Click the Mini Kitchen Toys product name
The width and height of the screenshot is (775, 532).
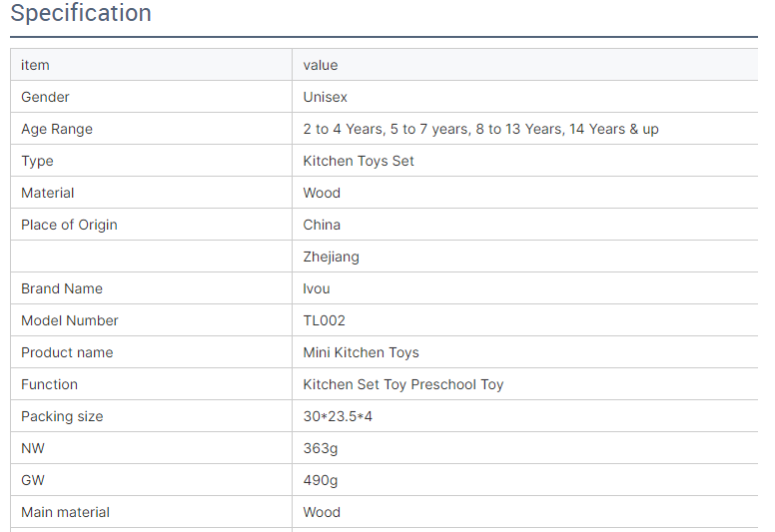[x=361, y=352]
